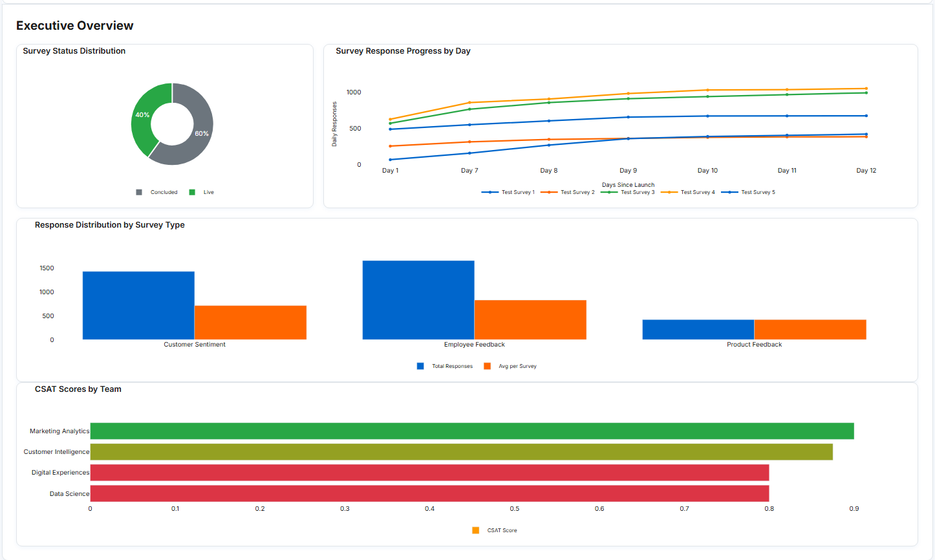
Task: Click the Response Distribution by Survey Type title
Action: point(110,225)
